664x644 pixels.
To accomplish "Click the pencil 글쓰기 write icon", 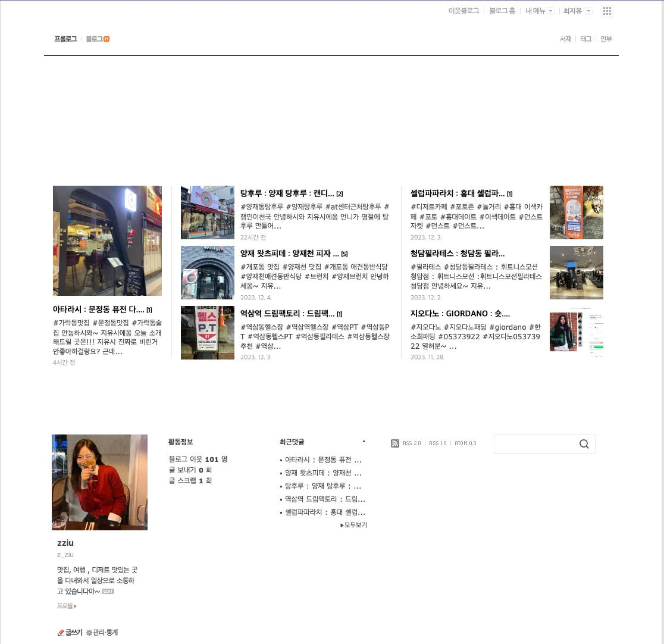I will click(x=70, y=632).
